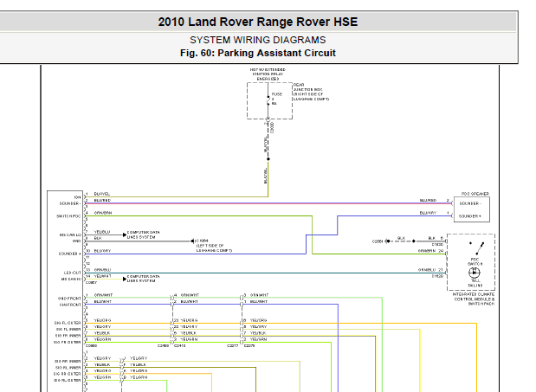The width and height of the screenshot is (536, 392).
Task: Click the 'REAR JUNCTION BOX' label
Action: [307, 87]
